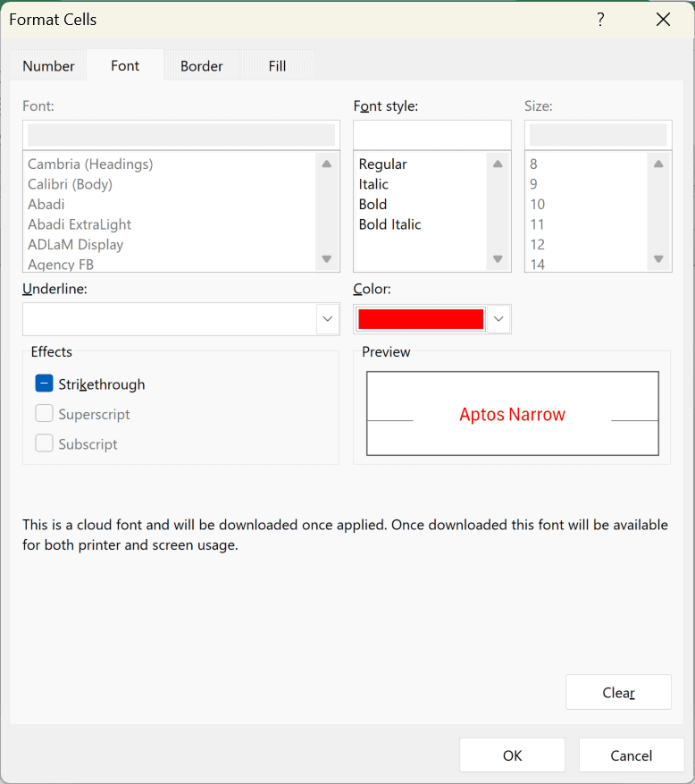The width and height of the screenshot is (695, 784).
Task: Open the Help question mark icon
Action: tap(600, 20)
